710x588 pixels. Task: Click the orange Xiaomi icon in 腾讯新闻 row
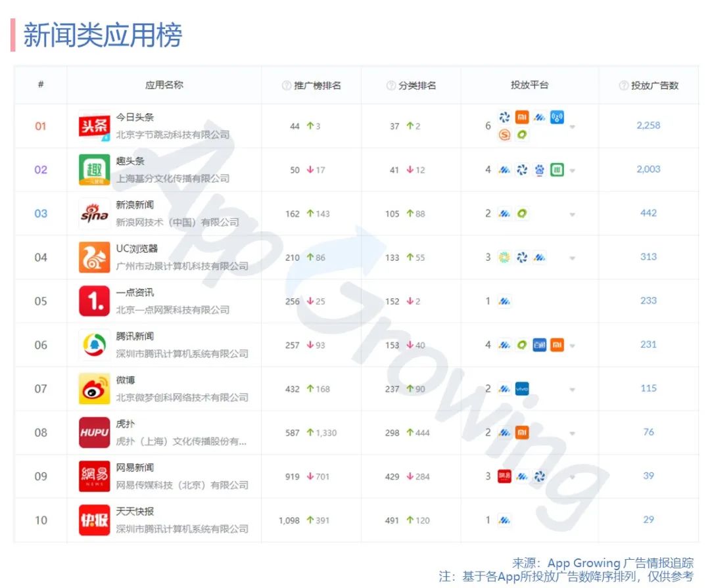point(557,345)
